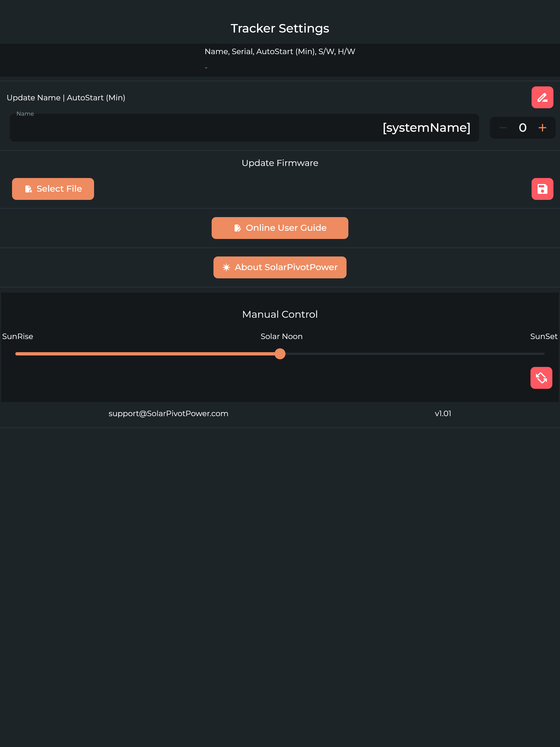Viewport: 560px width, 747px height.
Task: Click the Solar Noon label
Action: (281, 336)
